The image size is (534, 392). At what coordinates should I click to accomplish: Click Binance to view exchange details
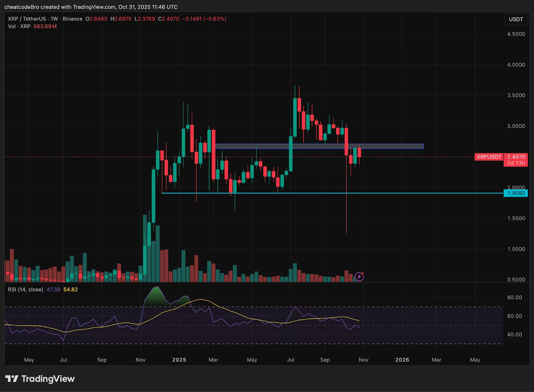point(72,19)
